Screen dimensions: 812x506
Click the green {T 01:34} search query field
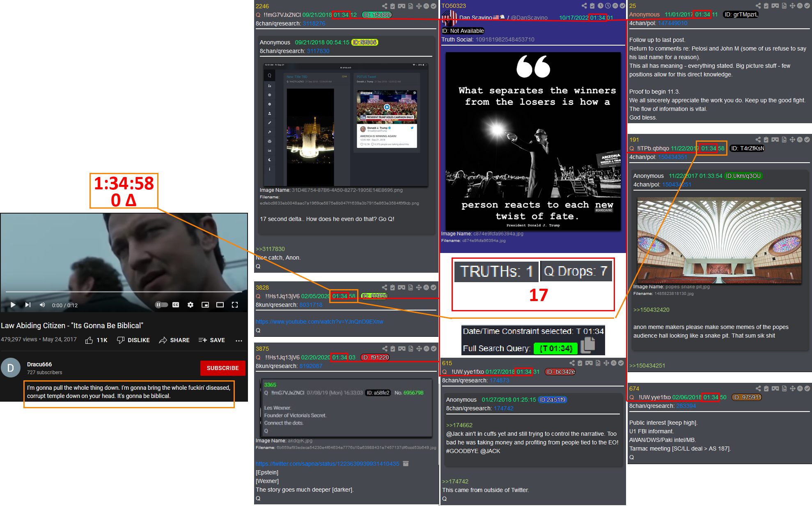click(556, 349)
